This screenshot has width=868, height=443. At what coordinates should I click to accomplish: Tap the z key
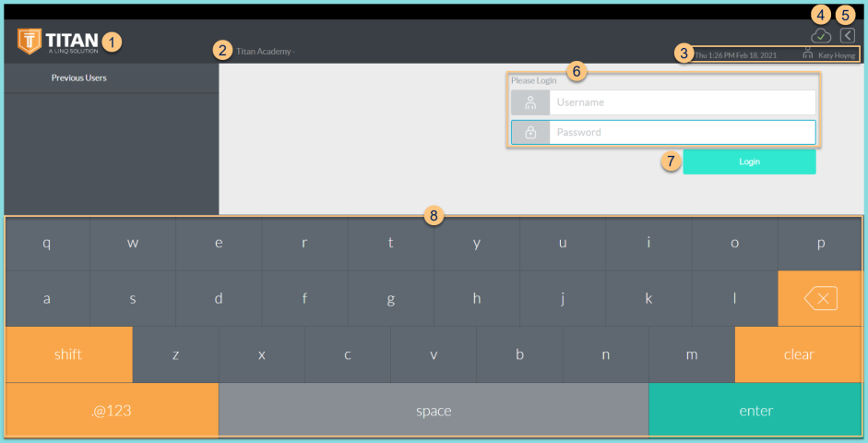click(176, 354)
